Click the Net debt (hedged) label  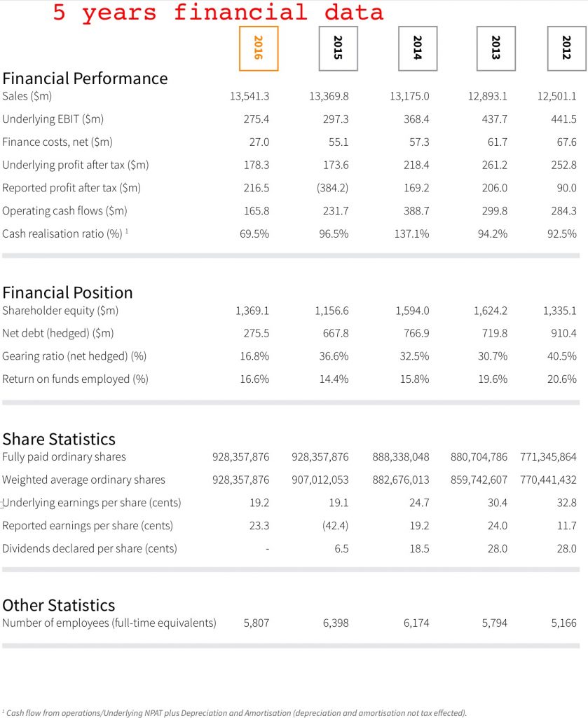point(58,333)
